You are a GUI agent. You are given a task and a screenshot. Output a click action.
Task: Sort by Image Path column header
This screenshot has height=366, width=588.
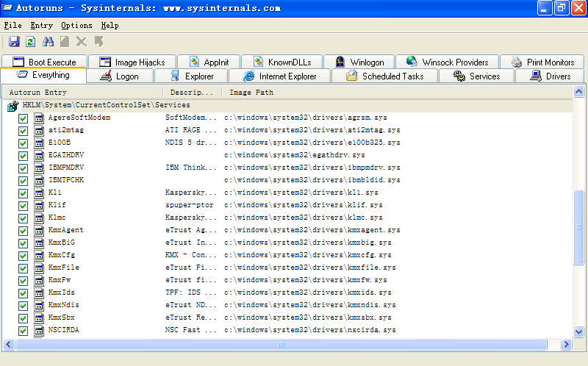[x=397, y=93]
